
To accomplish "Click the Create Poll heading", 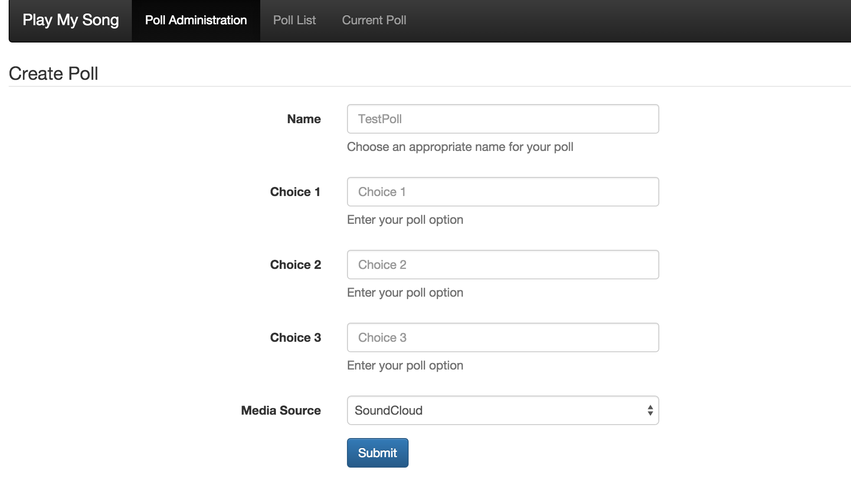I will [x=53, y=74].
